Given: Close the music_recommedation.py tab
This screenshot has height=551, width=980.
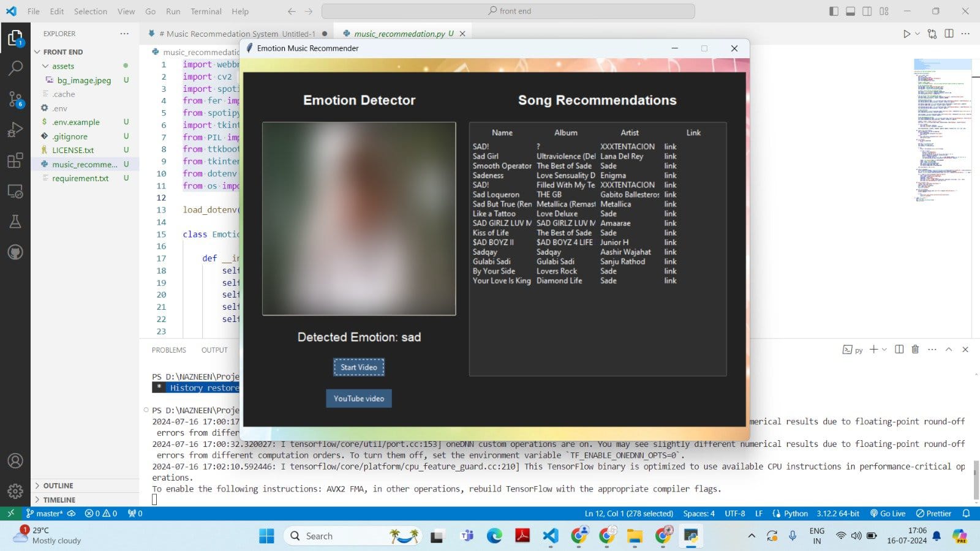Looking at the screenshot, I should [x=462, y=34].
